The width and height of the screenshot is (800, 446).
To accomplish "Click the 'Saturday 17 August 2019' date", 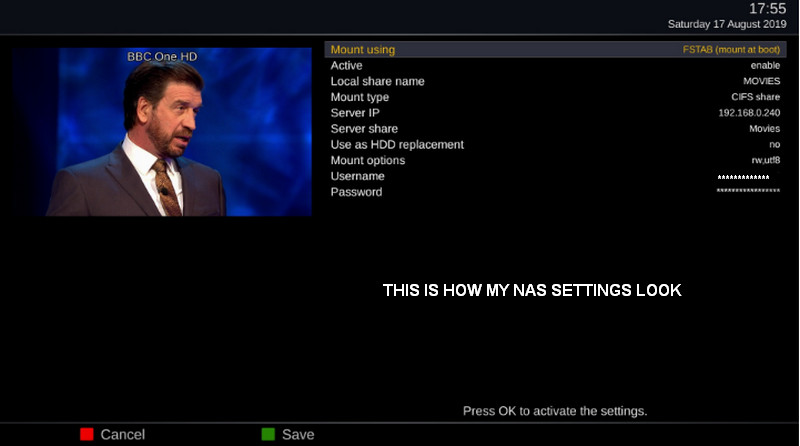I will [x=727, y=24].
